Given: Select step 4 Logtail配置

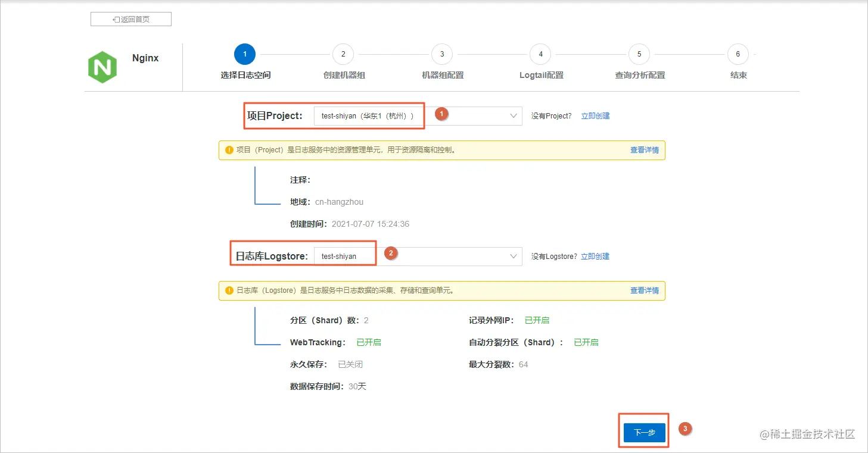Looking at the screenshot, I should [540, 54].
